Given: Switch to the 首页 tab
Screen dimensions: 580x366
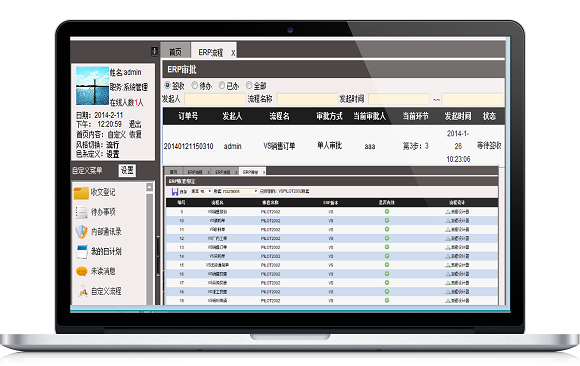Looking at the screenshot, I should (175, 52).
